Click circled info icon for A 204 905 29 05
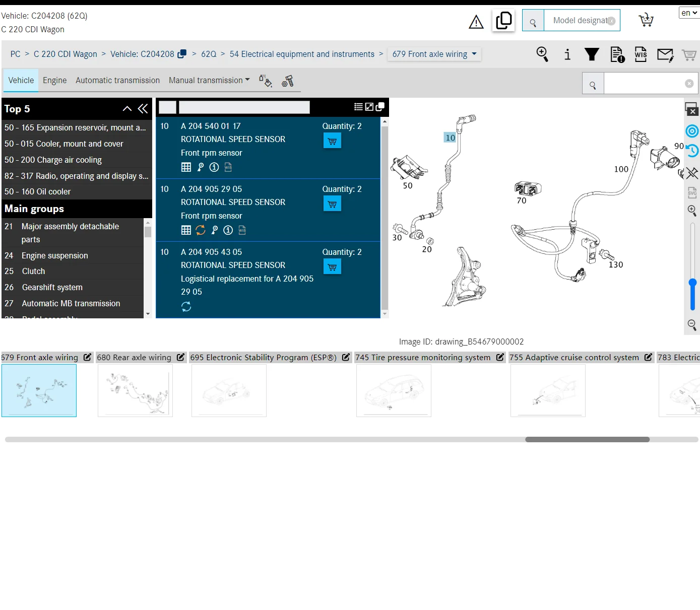 228,230
